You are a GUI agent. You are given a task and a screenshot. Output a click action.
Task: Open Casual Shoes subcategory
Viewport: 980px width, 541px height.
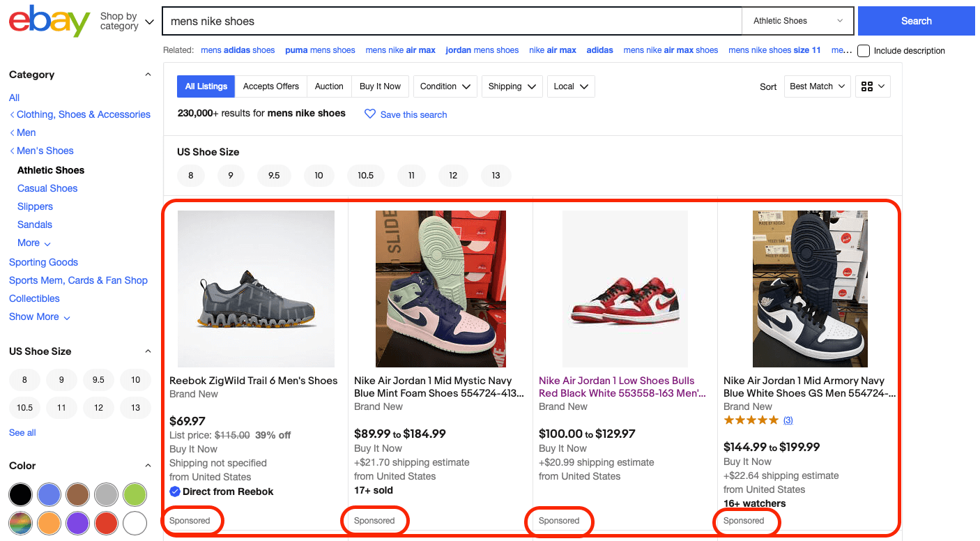tap(47, 188)
